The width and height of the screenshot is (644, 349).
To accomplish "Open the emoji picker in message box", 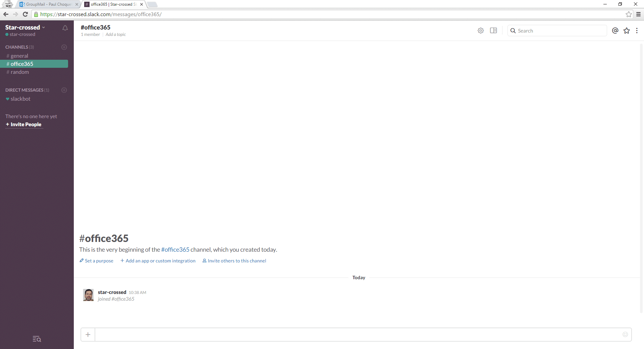I will [625, 334].
